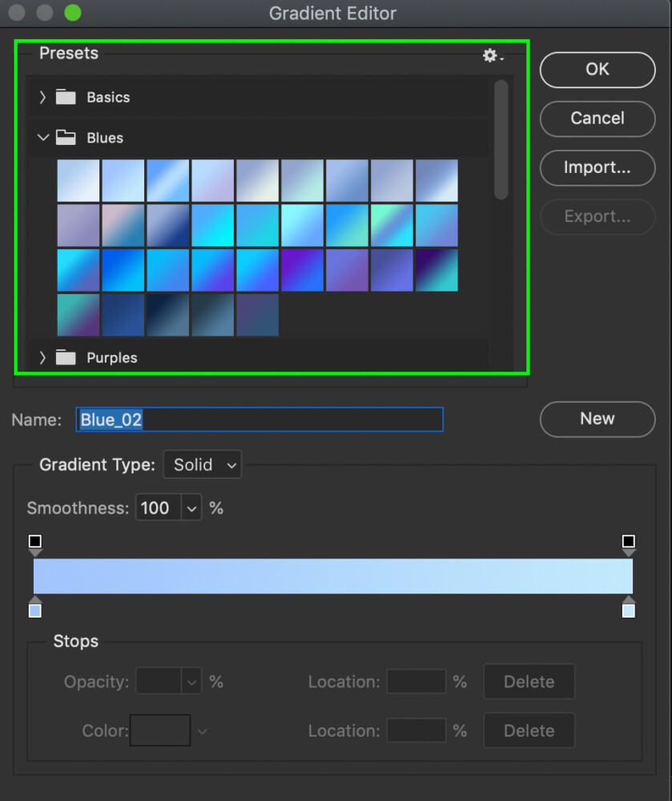This screenshot has width=672, height=801.
Task: Select the right opacity stop above the gradient bar
Action: pos(629,542)
